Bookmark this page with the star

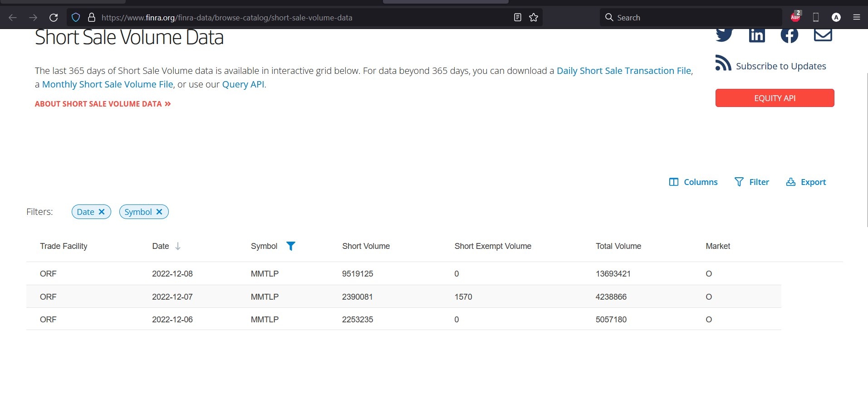click(534, 18)
